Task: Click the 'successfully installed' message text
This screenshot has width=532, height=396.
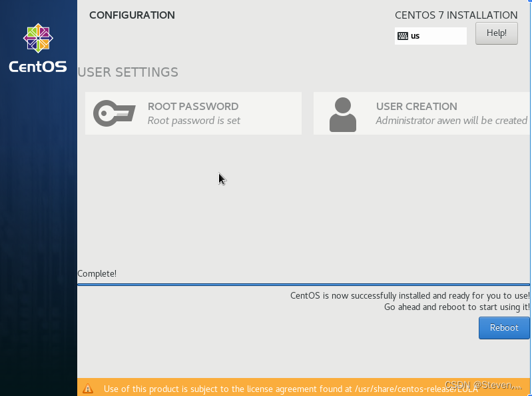Action: coord(409,295)
